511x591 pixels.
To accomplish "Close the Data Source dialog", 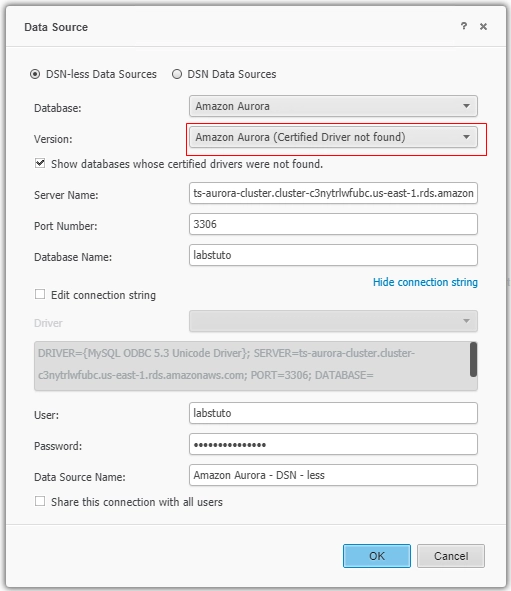I will [483, 26].
